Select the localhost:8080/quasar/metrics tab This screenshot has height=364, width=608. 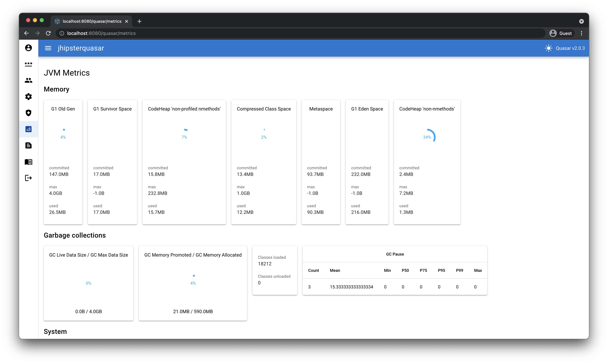point(92,21)
